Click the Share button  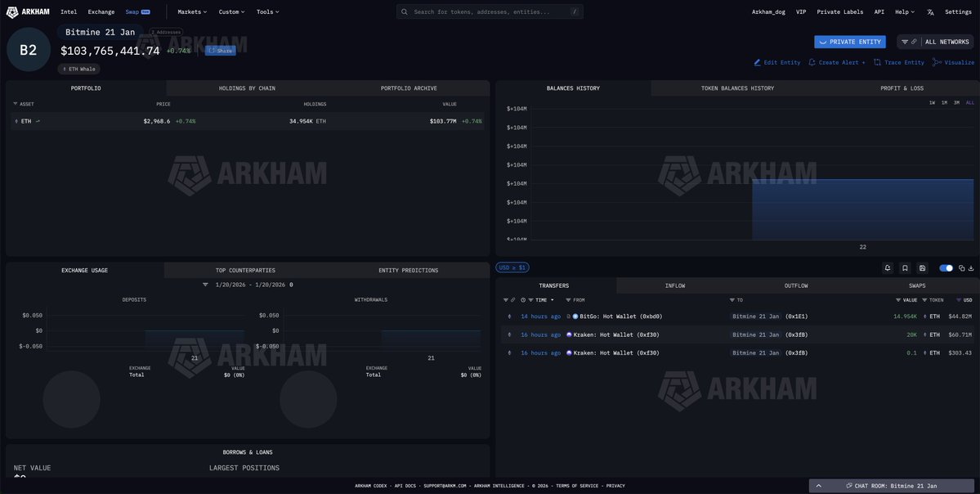click(221, 51)
